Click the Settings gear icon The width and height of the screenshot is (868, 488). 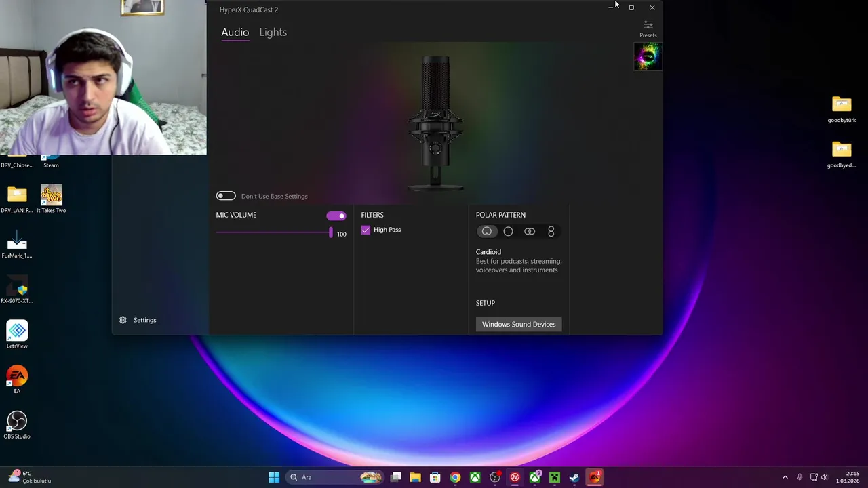point(123,320)
